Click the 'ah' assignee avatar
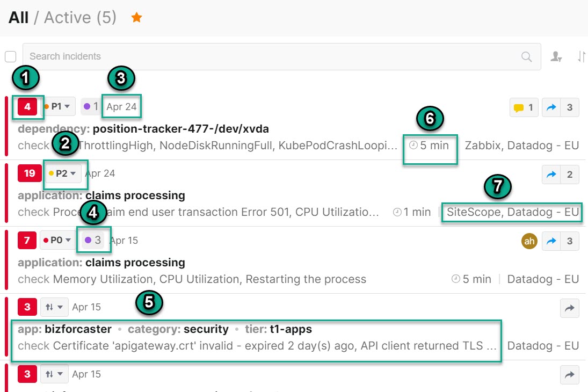This screenshot has height=392, width=588. click(x=529, y=241)
